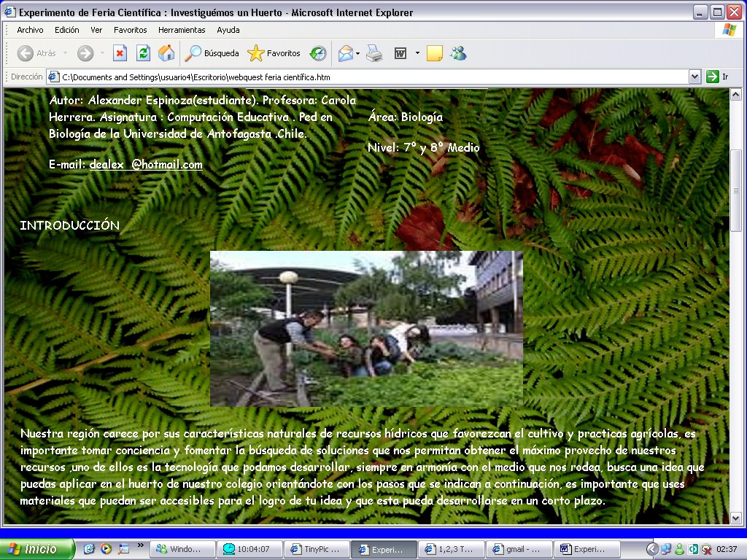The height and width of the screenshot is (560, 747).
Task: Refresh the page with green arrows icon
Action: point(143,53)
